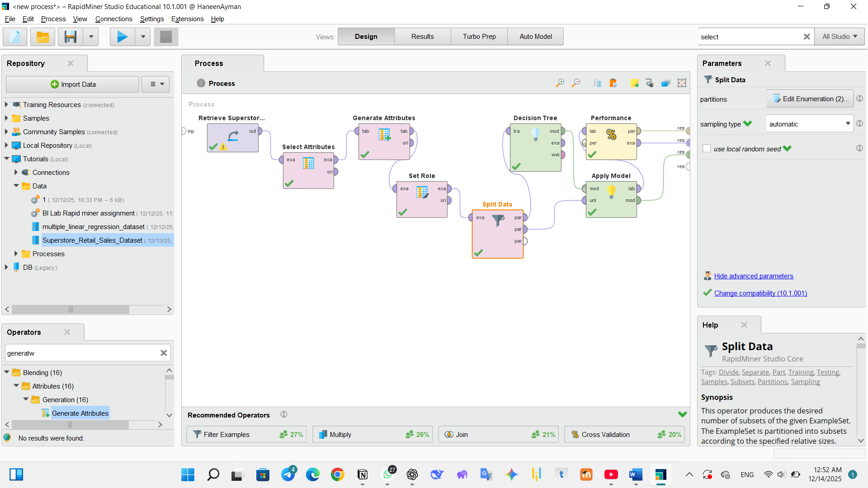
Task: Click the paste clipboard icon in process toolbar
Action: click(613, 83)
